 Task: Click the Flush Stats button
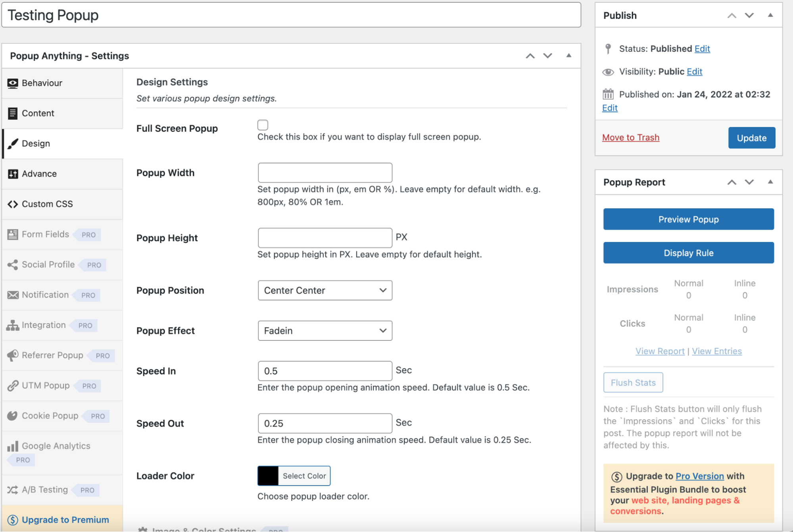coord(633,383)
